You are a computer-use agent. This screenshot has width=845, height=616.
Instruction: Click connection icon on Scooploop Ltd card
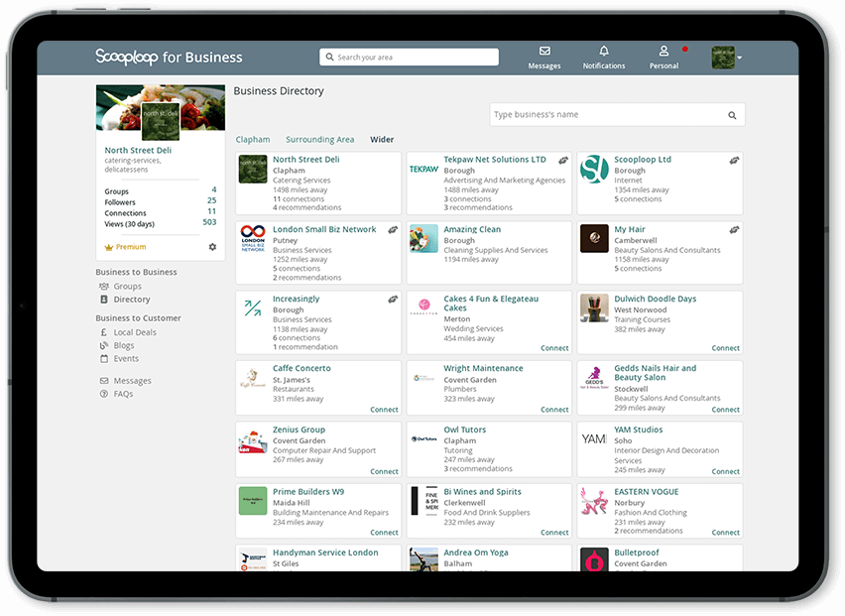734,160
